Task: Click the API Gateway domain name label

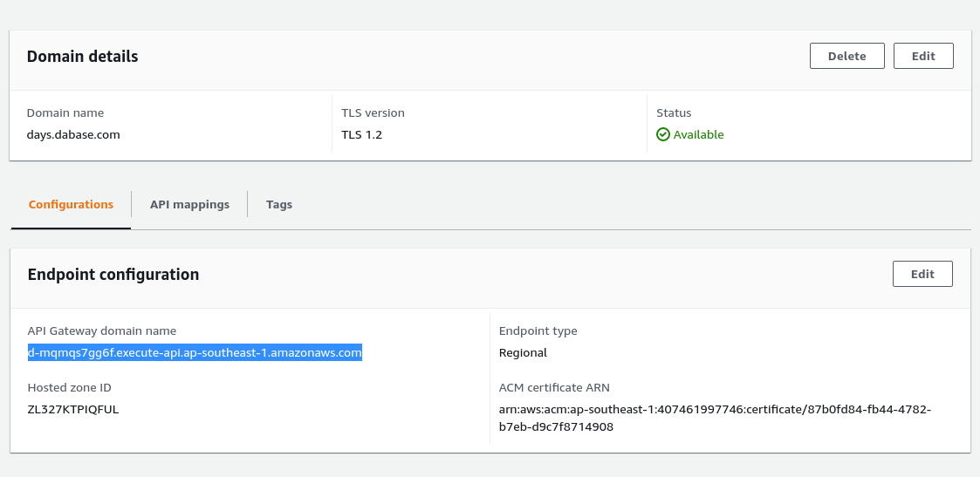Action: (102, 331)
